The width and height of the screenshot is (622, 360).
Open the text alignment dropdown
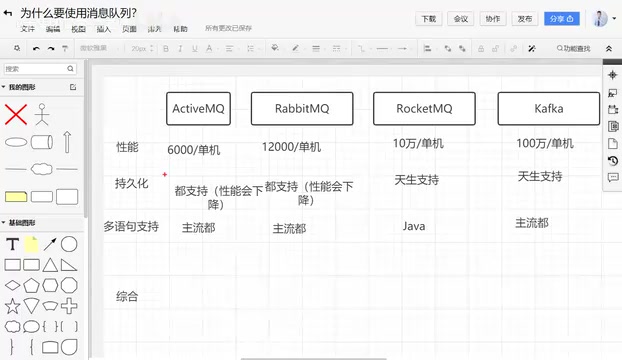click(231, 48)
